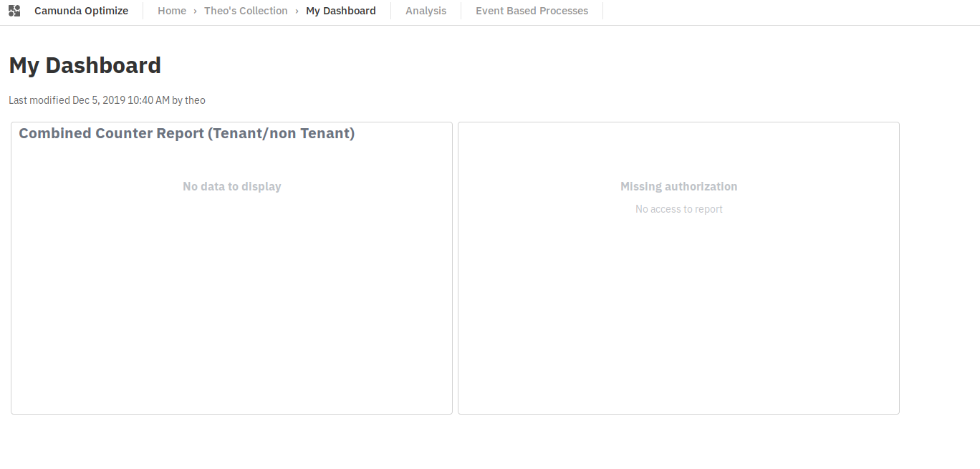Click the chevron before My Dashboard breadcrumb
The width and height of the screenshot is (980, 469).
tap(297, 11)
